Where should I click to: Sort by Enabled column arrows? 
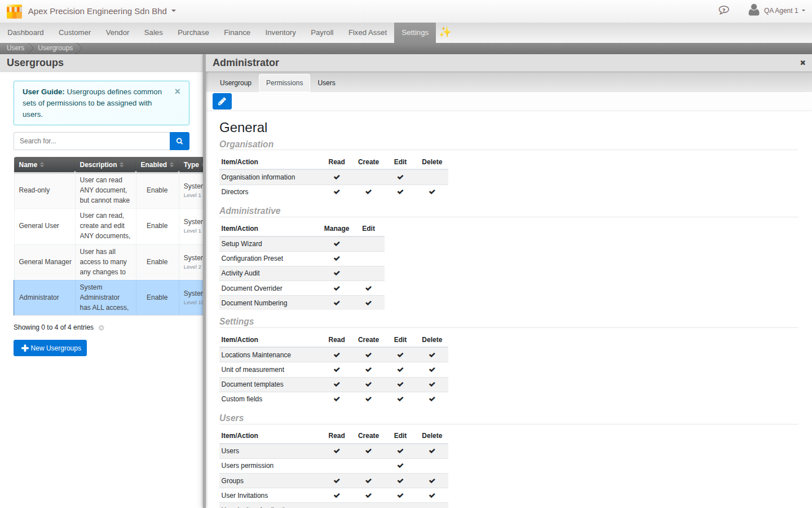(171, 165)
